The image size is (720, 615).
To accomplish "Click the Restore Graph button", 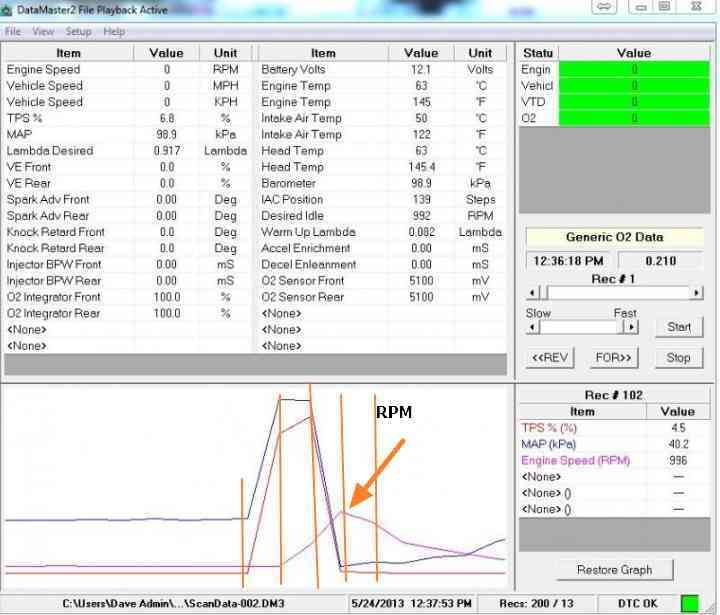I will [x=614, y=570].
